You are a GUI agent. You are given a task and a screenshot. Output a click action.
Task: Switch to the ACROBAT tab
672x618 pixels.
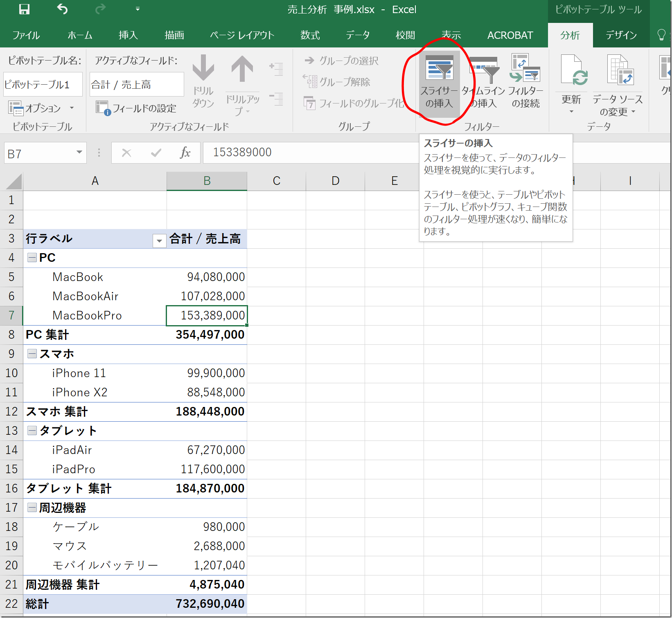pyautogui.click(x=510, y=35)
